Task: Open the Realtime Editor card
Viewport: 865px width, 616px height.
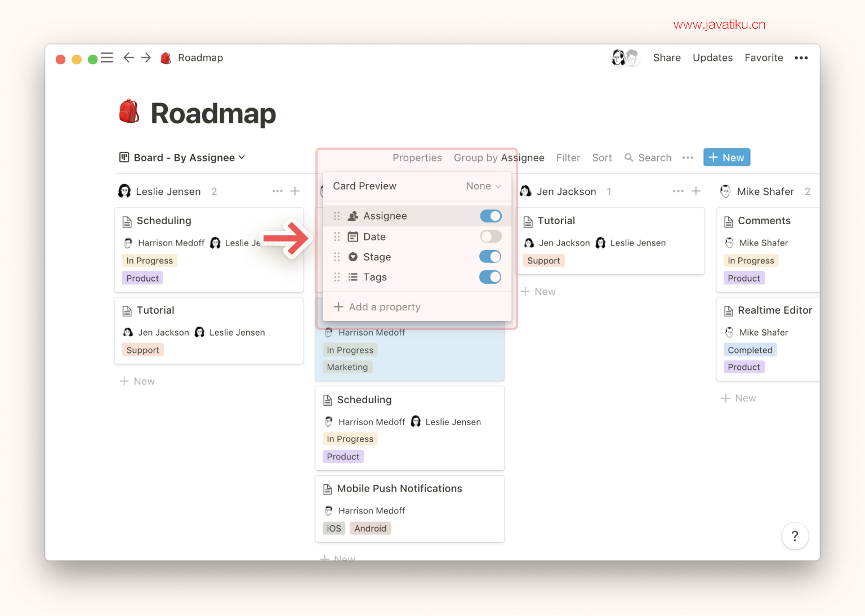Action: [768, 339]
